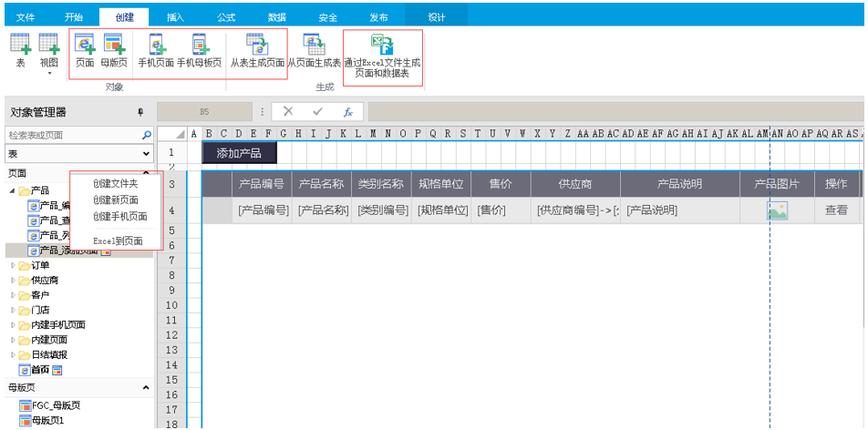868x430 pixels.
Task: Open the 表 combo box dropdown
Action: pos(147,154)
